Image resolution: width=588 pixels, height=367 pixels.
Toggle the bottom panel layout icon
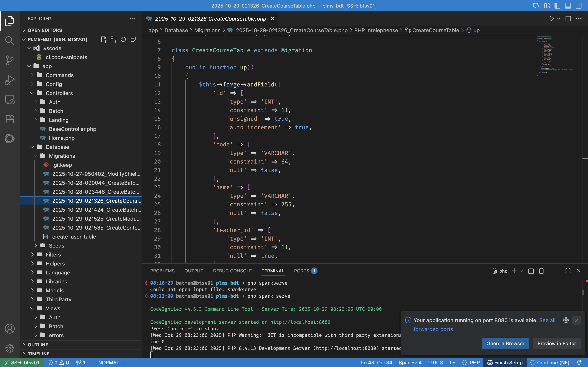coord(568,6)
